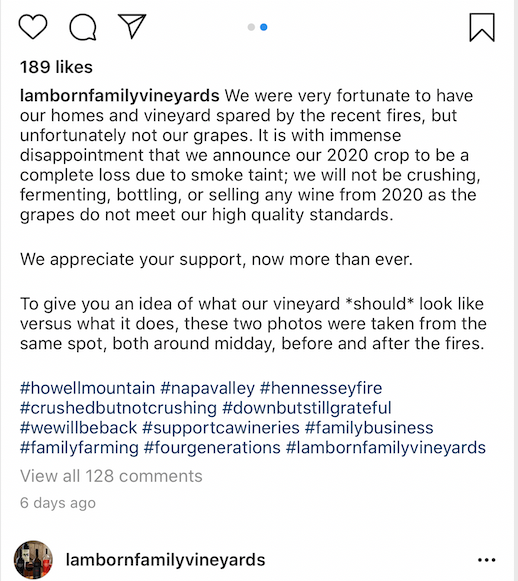Go to first photo carousel dot
Viewport: 518px width, 581px height.
[x=251, y=27]
